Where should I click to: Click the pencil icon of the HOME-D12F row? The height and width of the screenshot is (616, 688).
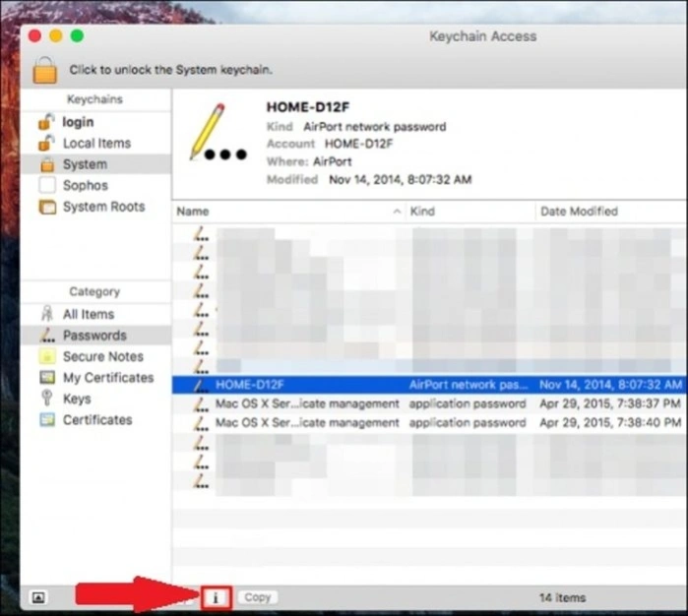point(201,385)
